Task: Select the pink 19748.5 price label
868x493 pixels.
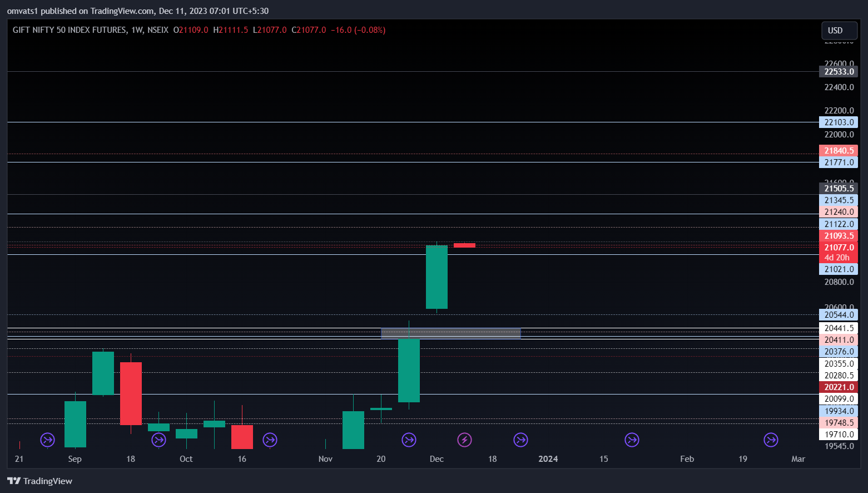Action: point(839,423)
